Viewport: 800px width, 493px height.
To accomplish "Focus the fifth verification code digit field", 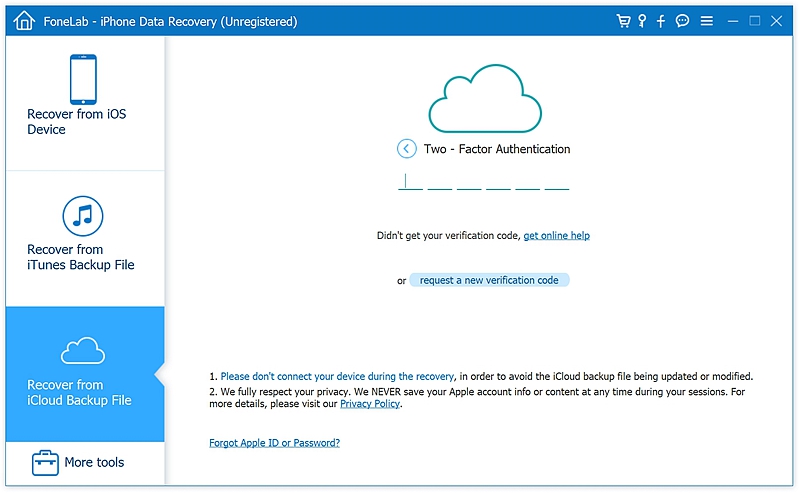I will coord(528,182).
